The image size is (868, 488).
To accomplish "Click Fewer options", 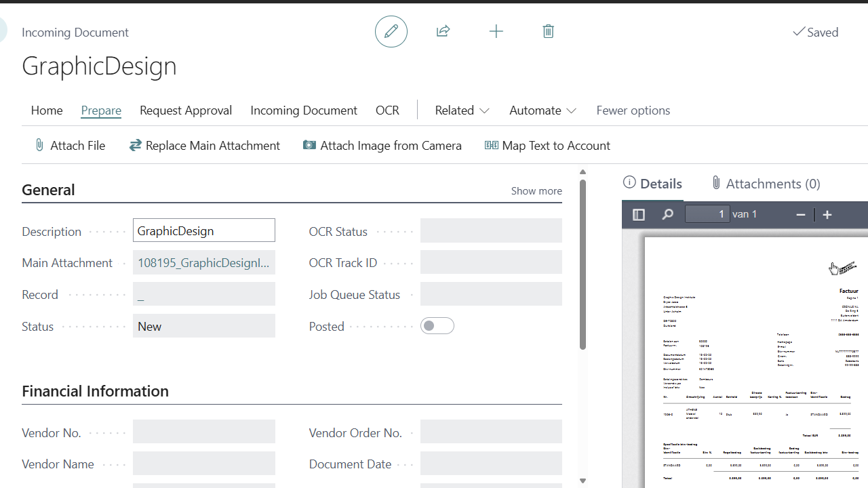I will (x=633, y=110).
